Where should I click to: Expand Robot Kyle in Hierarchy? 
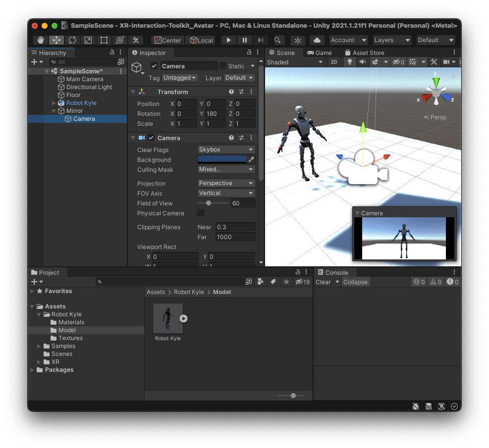(x=54, y=103)
